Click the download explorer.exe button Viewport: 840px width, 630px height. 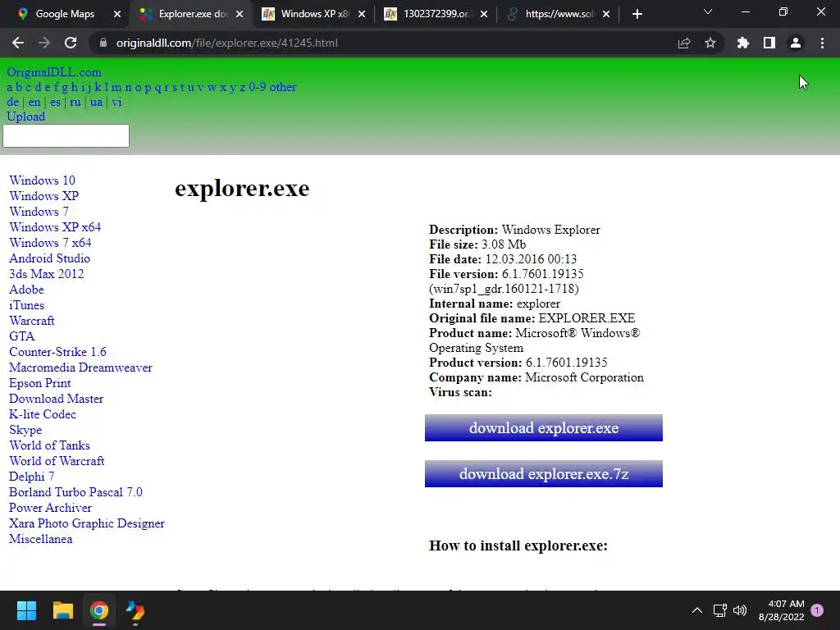point(544,428)
